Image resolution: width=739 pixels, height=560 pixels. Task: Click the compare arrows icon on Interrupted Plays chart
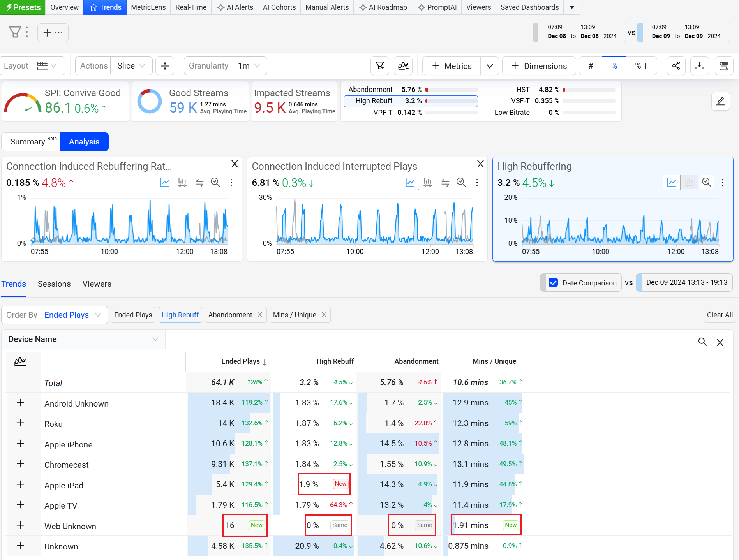click(445, 182)
